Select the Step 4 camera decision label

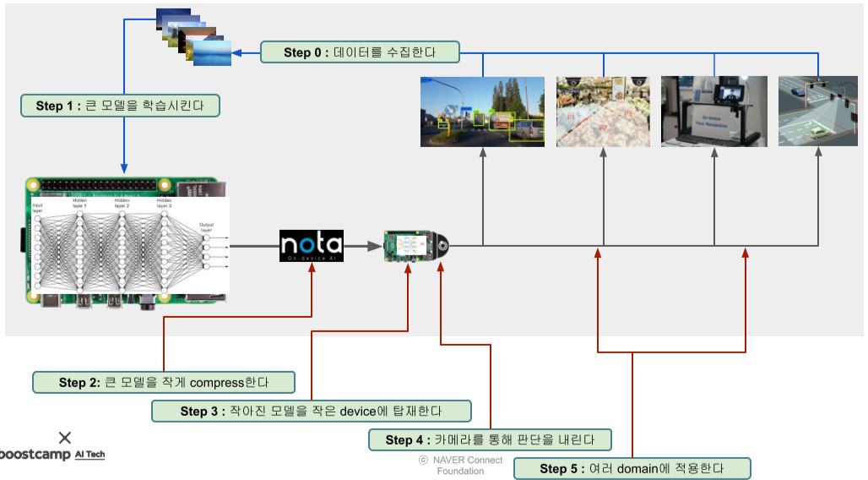(490, 439)
